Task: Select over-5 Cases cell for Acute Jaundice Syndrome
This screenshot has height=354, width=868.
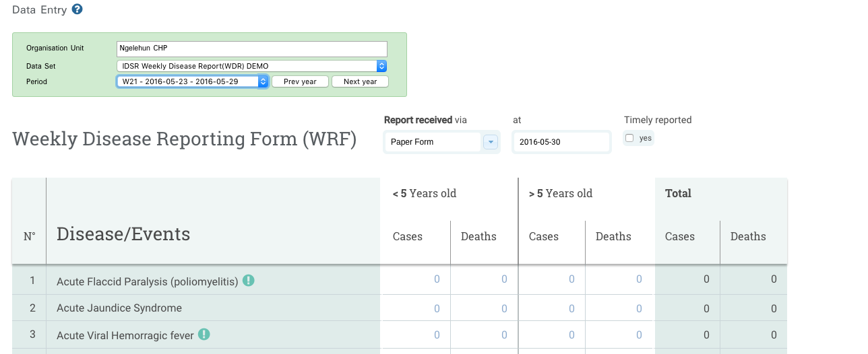Action: point(552,308)
